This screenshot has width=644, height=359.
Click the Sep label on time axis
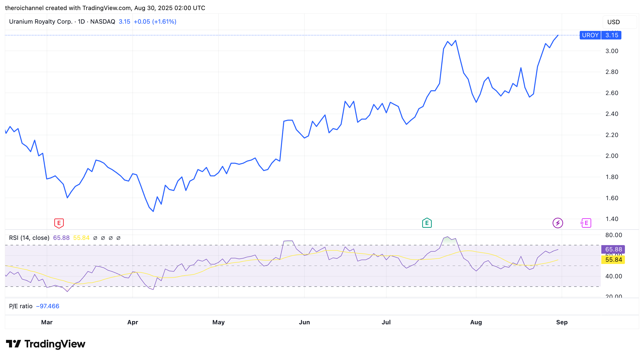[562, 322]
